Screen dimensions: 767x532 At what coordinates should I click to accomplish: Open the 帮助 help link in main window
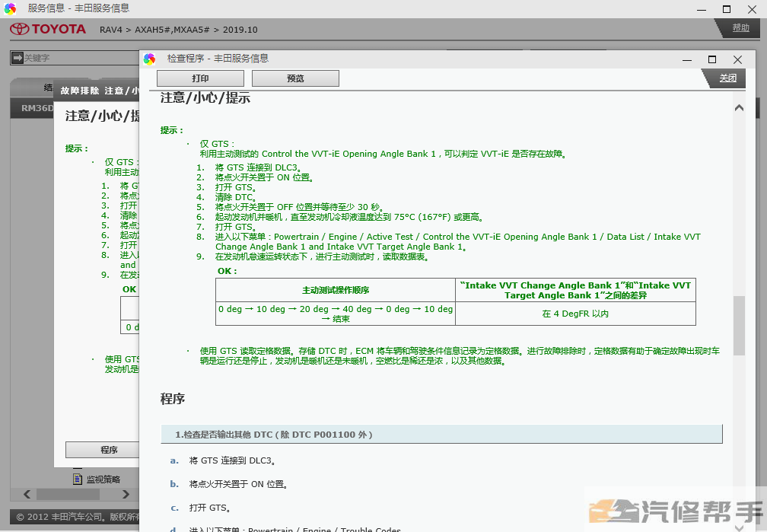tap(740, 28)
